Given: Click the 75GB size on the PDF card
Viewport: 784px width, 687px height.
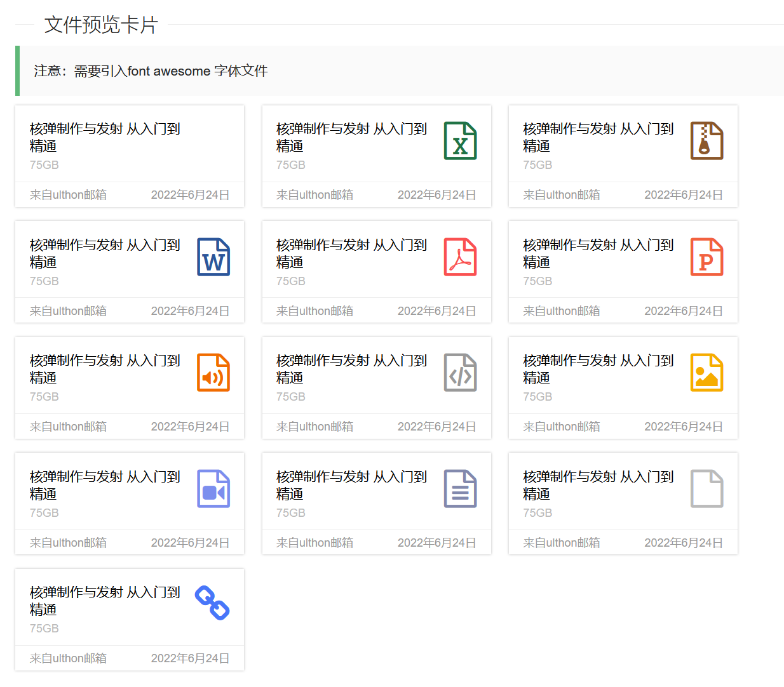Looking at the screenshot, I should [x=291, y=281].
